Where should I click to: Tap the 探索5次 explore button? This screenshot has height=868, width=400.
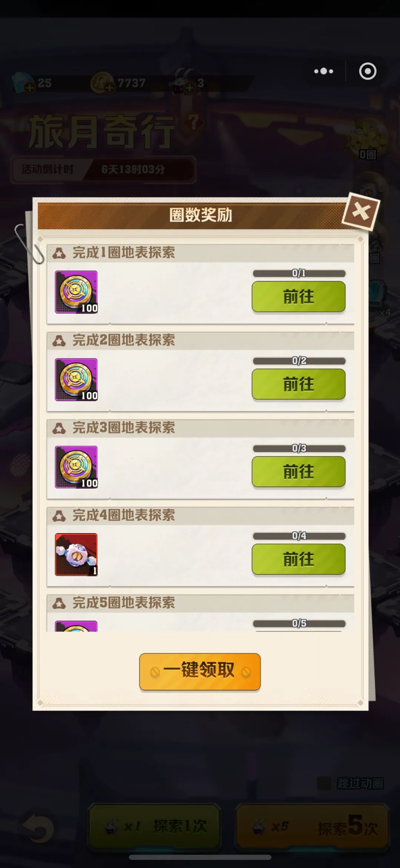coord(313,826)
